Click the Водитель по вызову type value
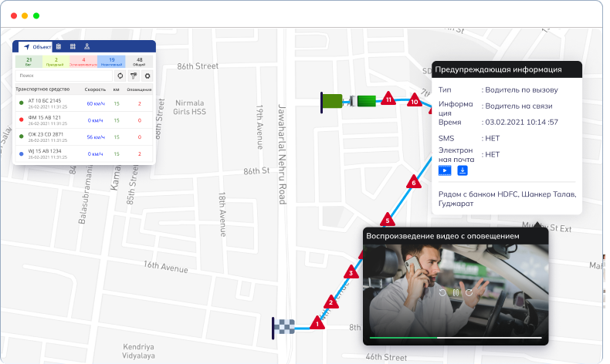Viewport: 610px width, 364px height. click(x=521, y=89)
